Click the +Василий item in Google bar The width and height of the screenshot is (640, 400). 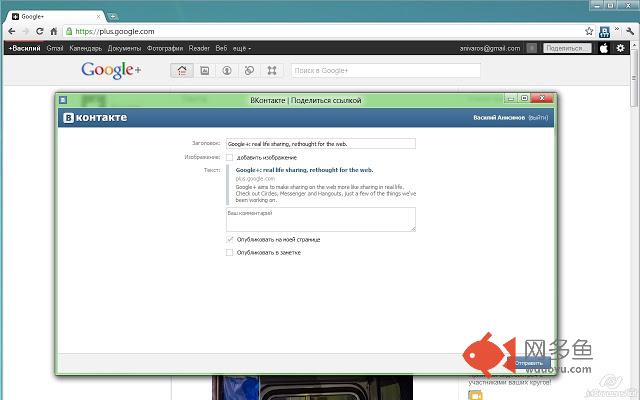[x=24, y=48]
